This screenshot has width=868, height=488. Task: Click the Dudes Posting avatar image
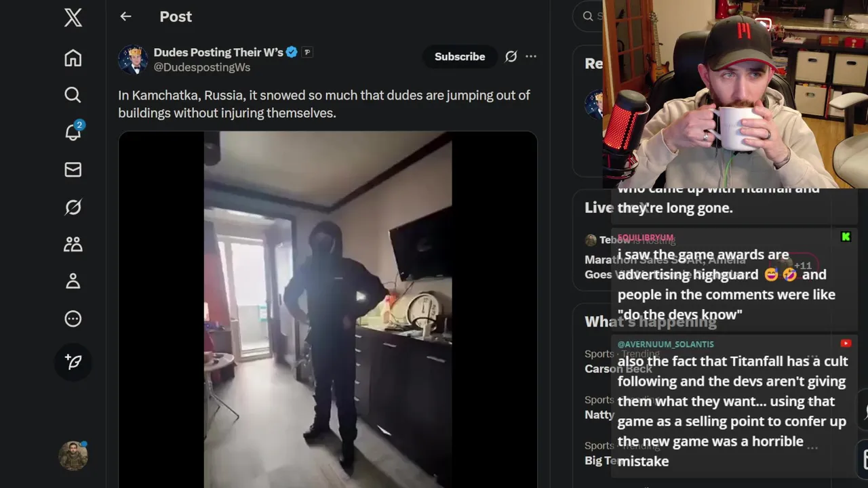133,60
